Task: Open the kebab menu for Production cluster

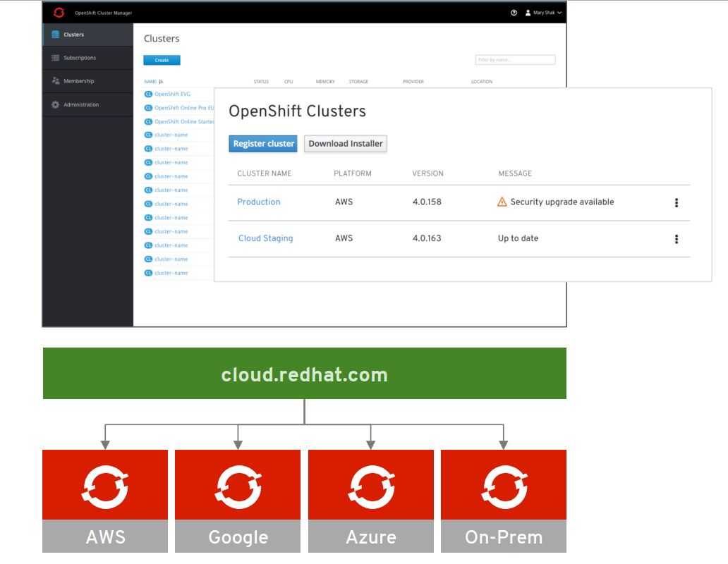Action: pos(677,202)
